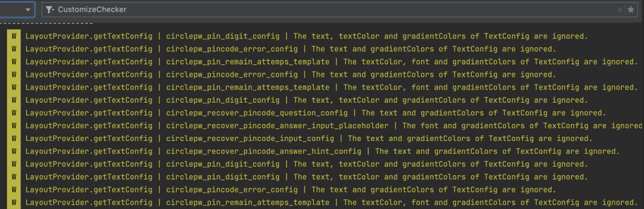
Task: Select the circlepw_recover_pincode_answer_input_placeholder log line
Action: (334, 126)
